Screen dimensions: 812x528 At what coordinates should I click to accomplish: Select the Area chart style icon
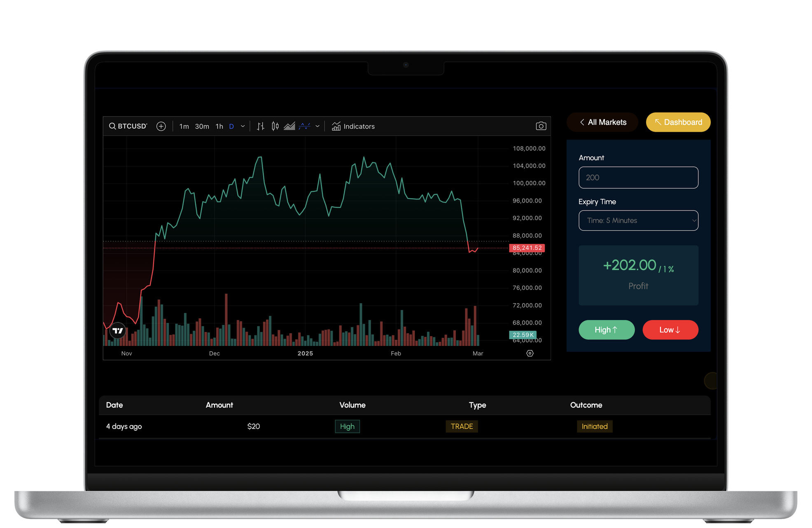[x=289, y=126]
